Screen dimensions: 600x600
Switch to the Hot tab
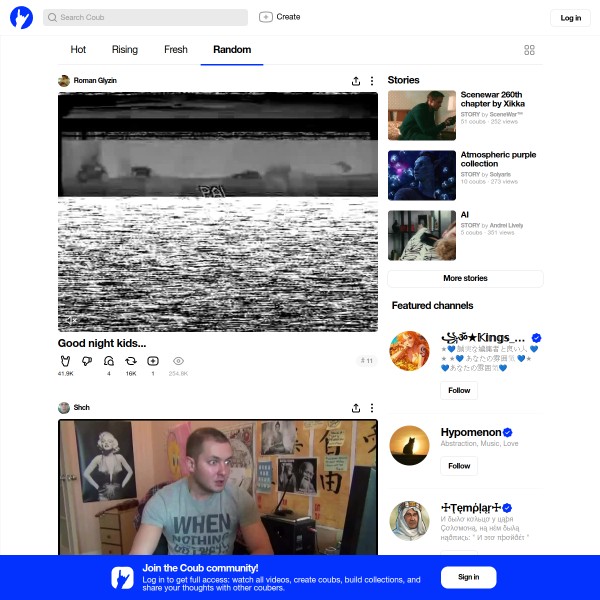tap(78, 50)
